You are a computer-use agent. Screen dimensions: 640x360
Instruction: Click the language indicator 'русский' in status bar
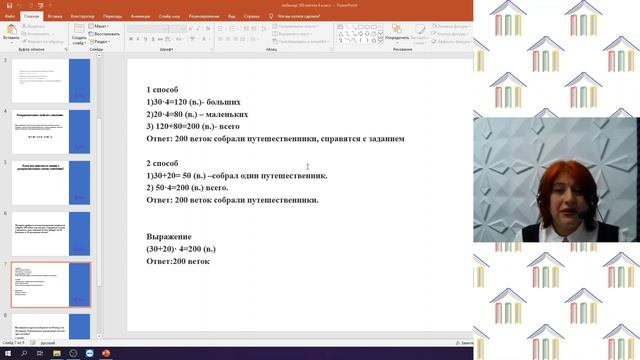(x=48, y=343)
